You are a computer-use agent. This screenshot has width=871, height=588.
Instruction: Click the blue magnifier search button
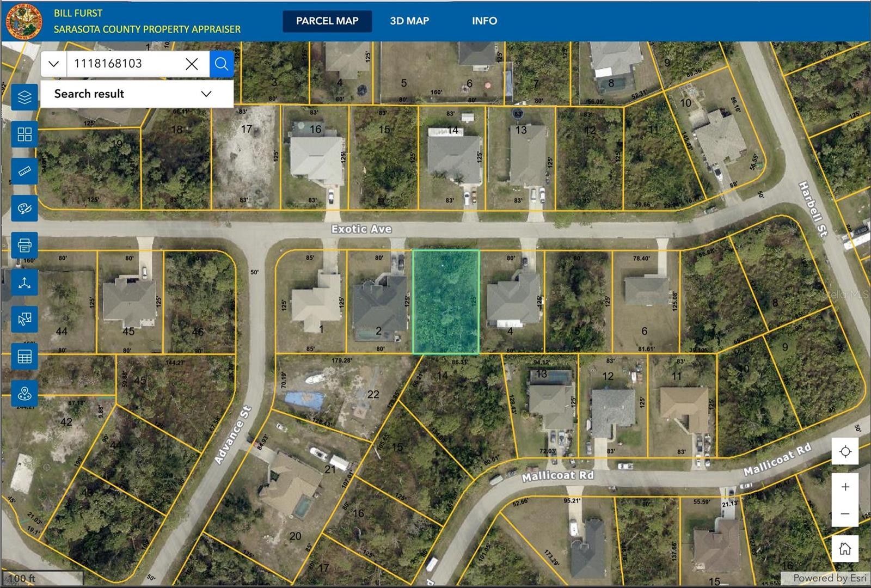coord(222,64)
